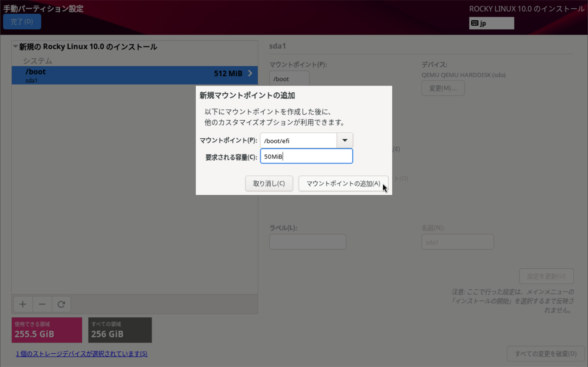The image size is (588, 367).
Task: Click the empty ラベル(L) input field
Action: [307, 242]
